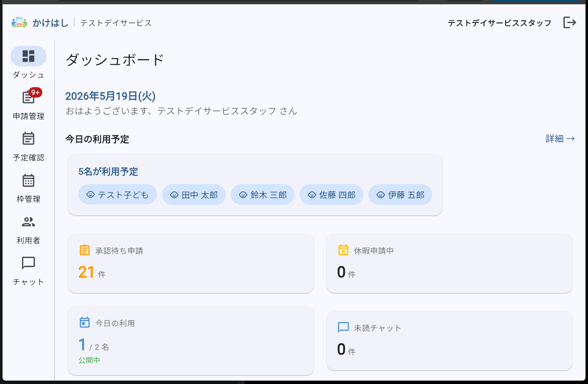Click the テストデイサービススタッフ user name
This screenshot has height=384, width=588.
pyautogui.click(x=499, y=23)
